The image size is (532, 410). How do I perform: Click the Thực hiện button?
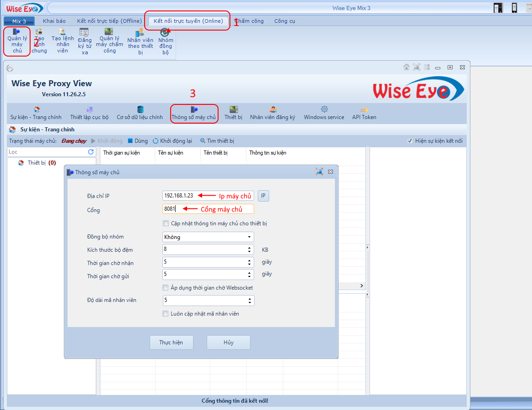click(x=171, y=343)
